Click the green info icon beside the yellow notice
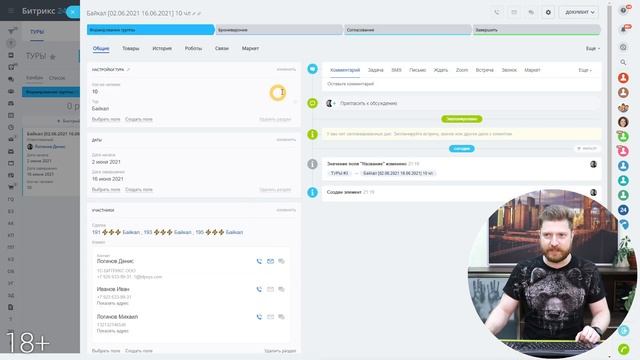This screenshot has width=640, height=360. click(x=312, y=134)
